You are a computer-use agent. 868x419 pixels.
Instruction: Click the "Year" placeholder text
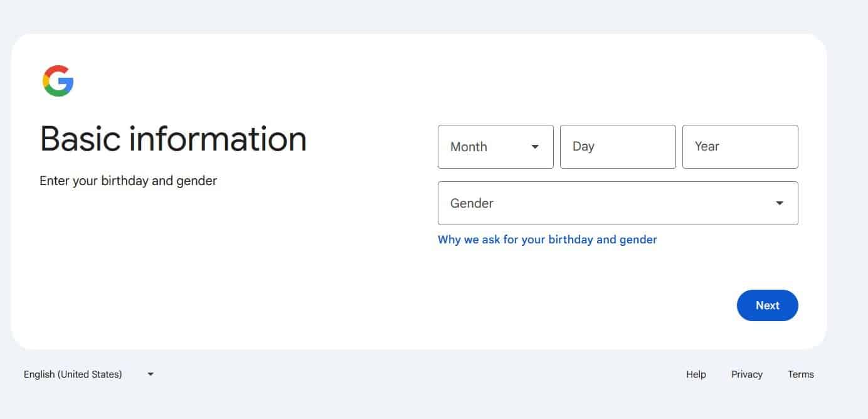click(707, 146)
